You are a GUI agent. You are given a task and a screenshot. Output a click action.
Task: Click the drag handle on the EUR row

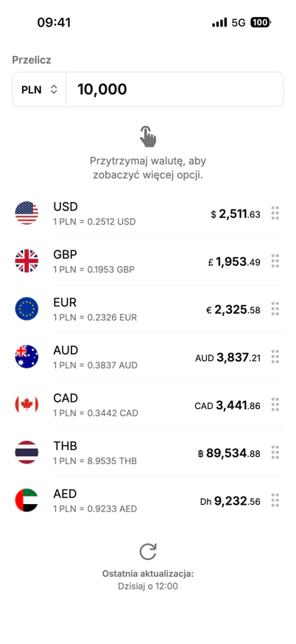pos(275,309)
